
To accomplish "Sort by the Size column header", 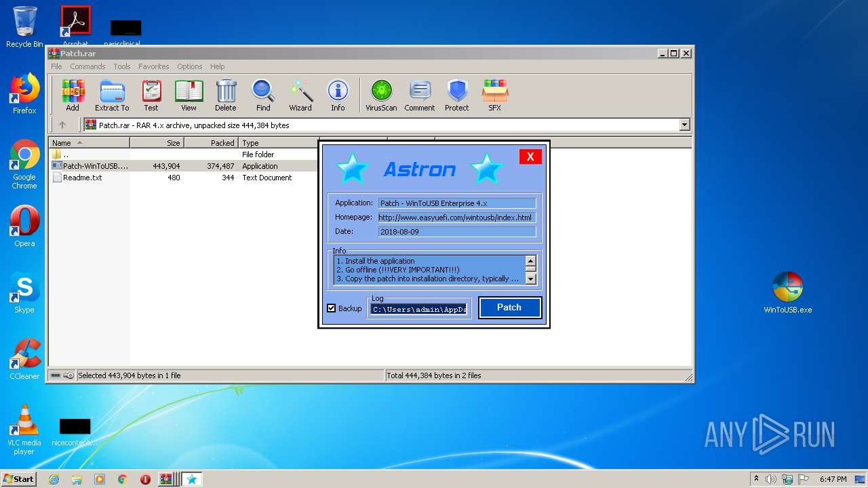I will point(157,143).
